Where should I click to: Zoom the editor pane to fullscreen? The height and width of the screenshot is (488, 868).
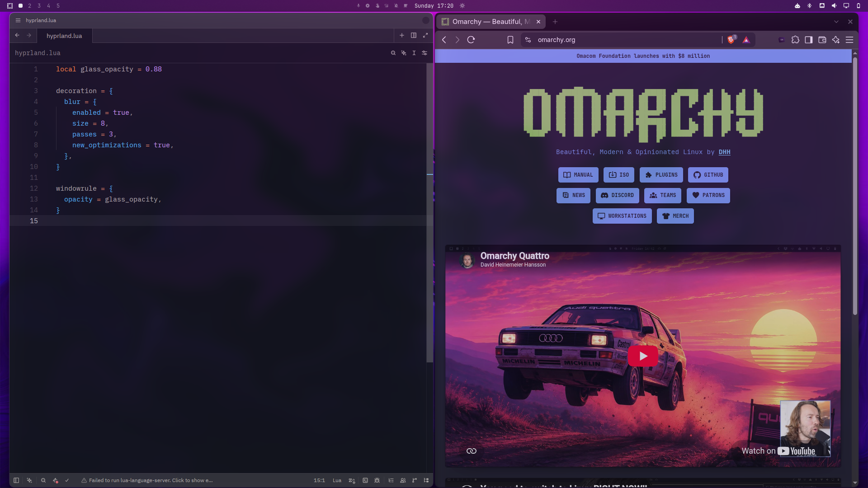(425, 35)
